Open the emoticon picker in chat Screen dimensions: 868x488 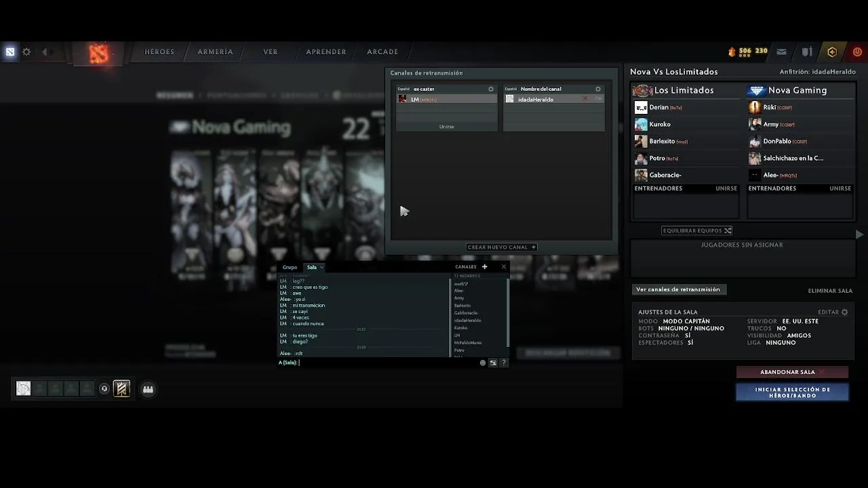tap(483, 363)
